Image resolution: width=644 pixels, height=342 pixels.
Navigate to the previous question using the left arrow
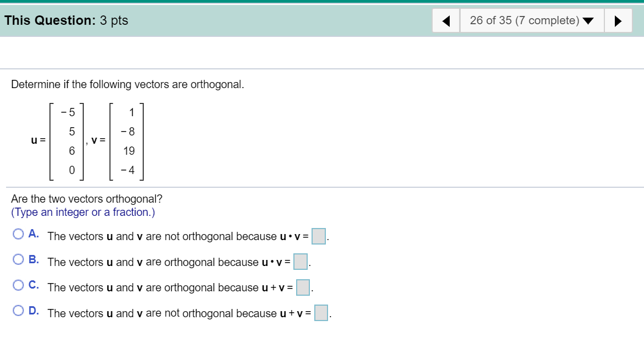446,20
